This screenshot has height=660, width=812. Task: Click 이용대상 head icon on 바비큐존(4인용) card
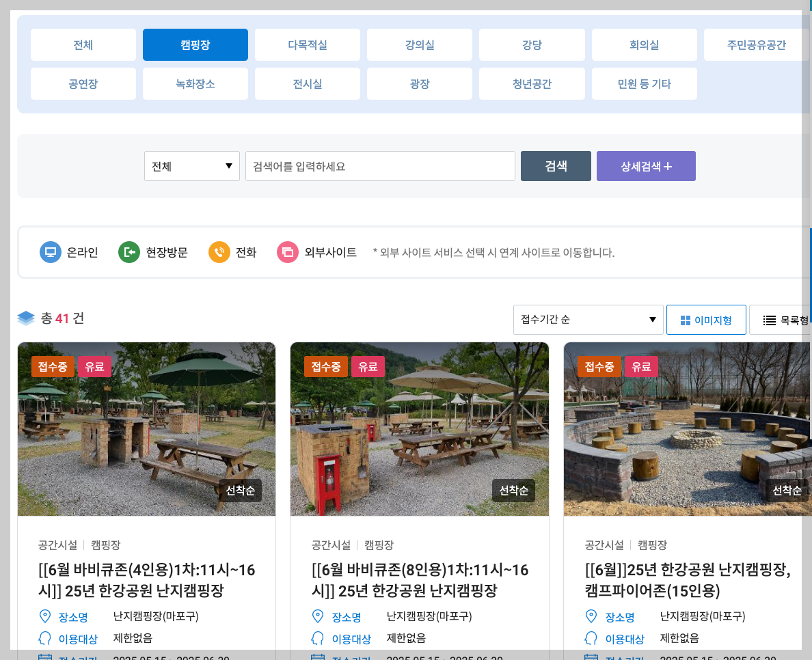[45, 638]
